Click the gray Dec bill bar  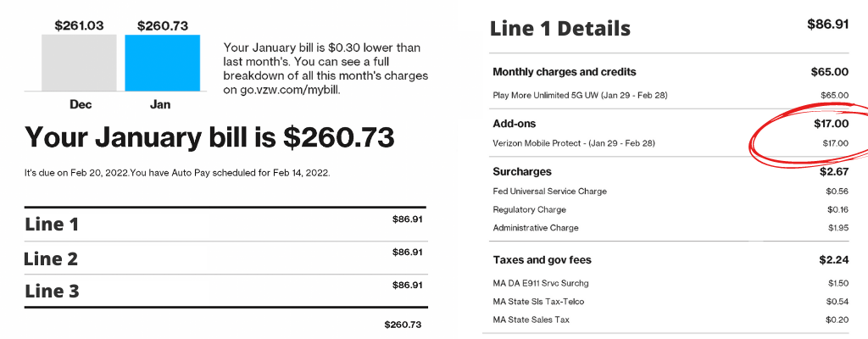tap(79, 63)
